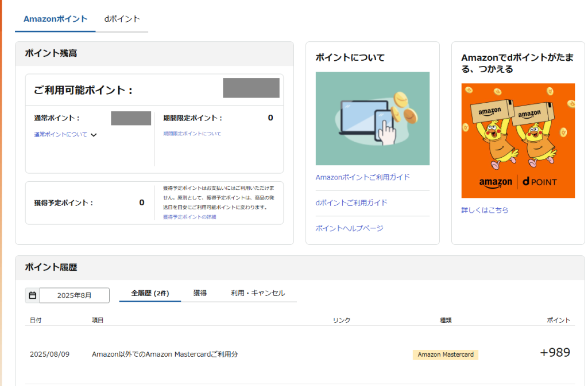Open Amazonポイントご利用ガイド link
The width and height of the screenshot is (588, 386).
click(x=362, y=177)
